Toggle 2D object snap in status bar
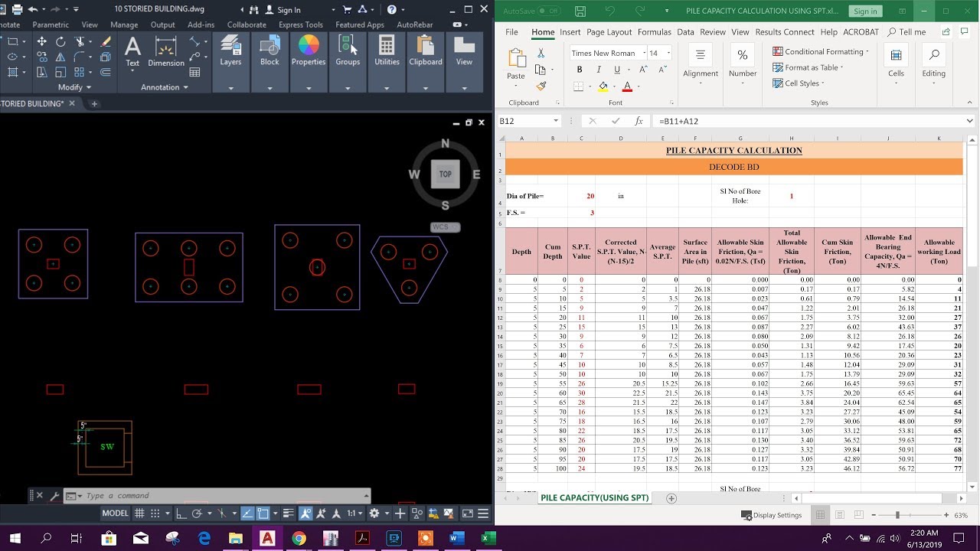This screenshot has height=551, width=980. [x=263, y=514]
